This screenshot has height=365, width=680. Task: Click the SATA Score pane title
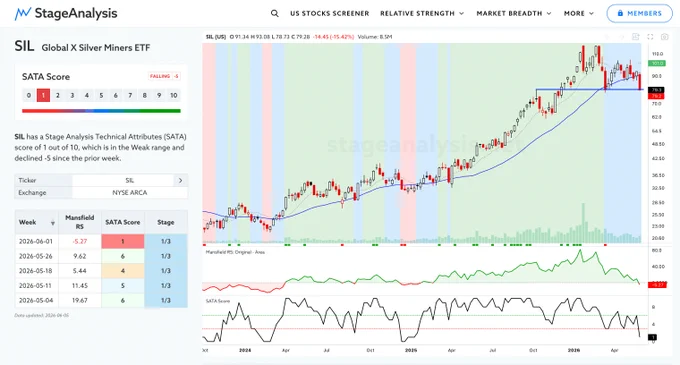[218, 301]
